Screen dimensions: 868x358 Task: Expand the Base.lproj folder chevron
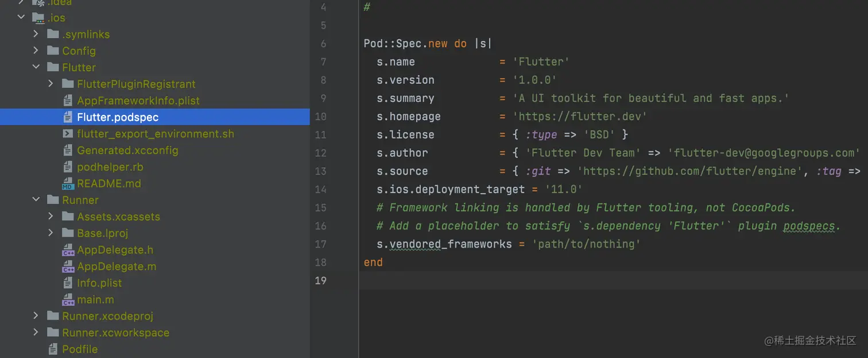point(51,233)
